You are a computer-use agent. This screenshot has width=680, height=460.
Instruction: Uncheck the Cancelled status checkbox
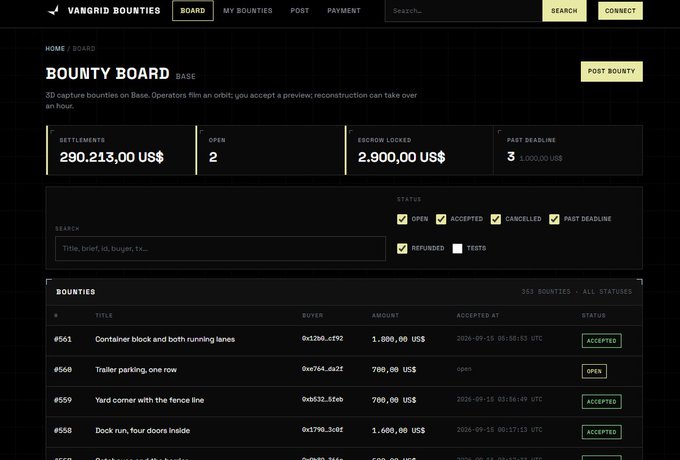tap(496, 219)
